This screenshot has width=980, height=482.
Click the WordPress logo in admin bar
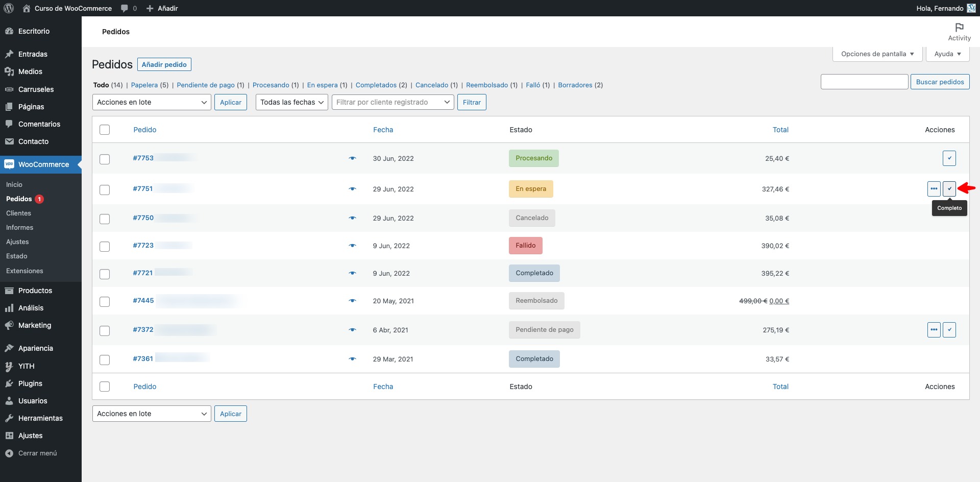9,8
